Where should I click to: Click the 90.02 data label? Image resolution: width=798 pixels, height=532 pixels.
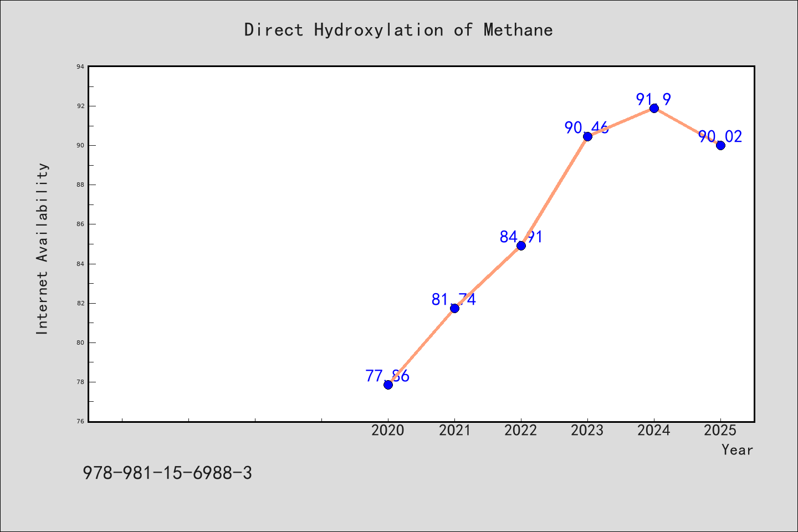coord(720,137)
